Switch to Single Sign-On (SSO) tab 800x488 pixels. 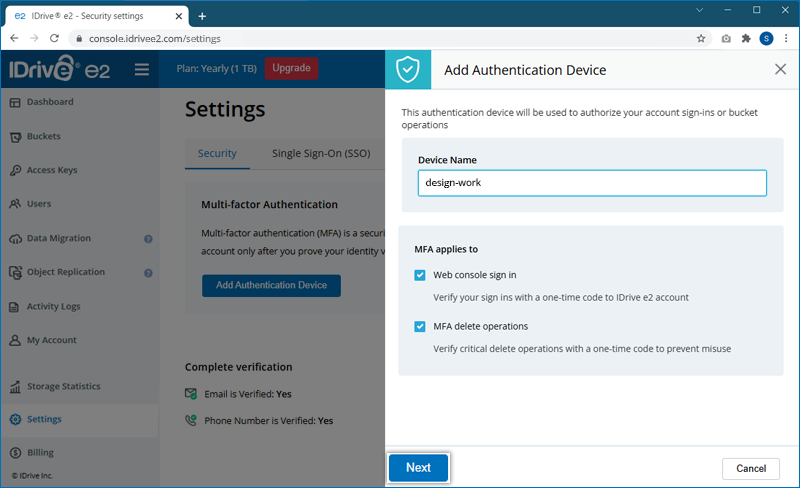click(x=321, y=153)
